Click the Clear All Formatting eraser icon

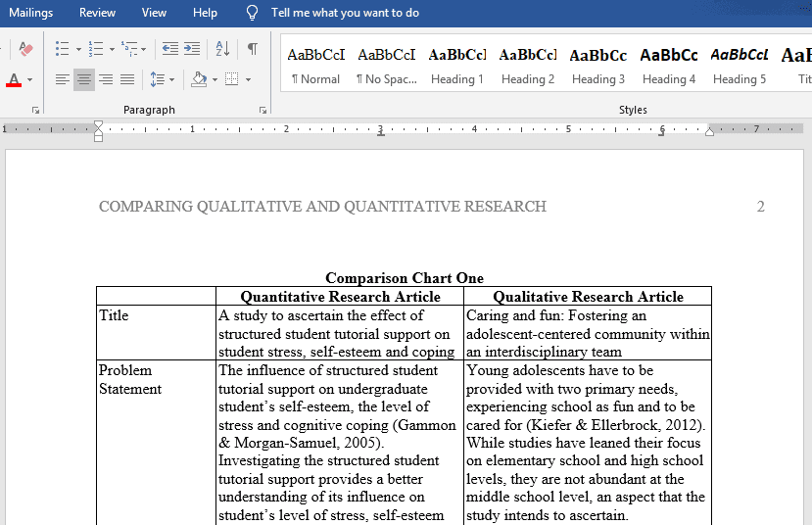coord(25,49)
